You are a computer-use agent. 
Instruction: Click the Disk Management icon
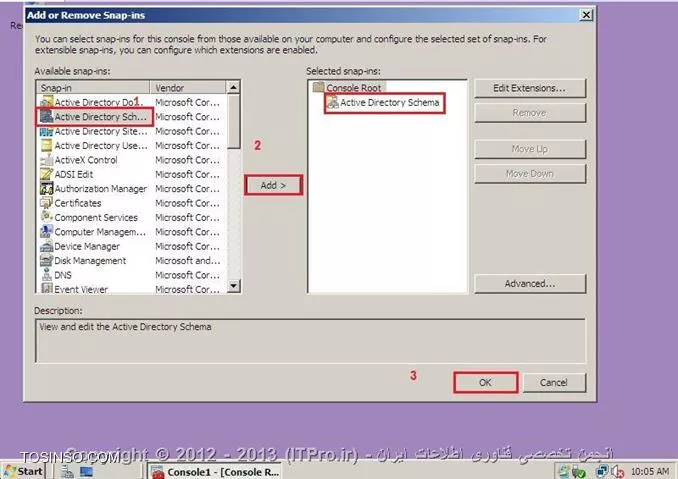(46, 261)
